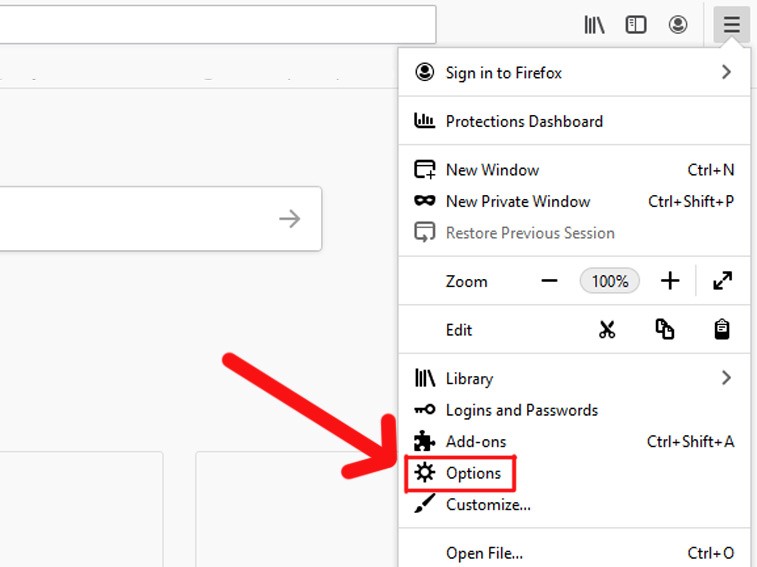The image size is (757, 567).
Task: Click the Paste clipboard icon
Action: point(722,330)
